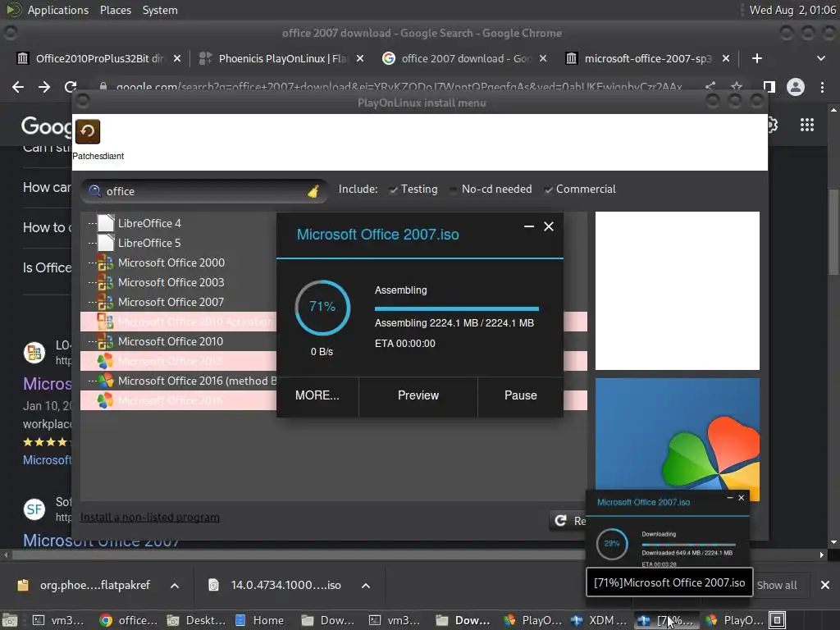The height and width of the screenshot is (630, 840).
Task: Click XDM taskbar item
Action: coord(600,620)
